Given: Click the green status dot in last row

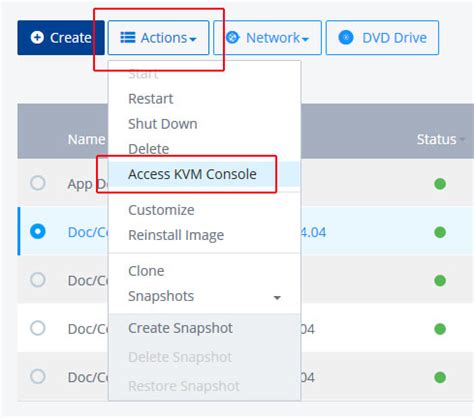Looking at the screenshot, I should point(440,377).
